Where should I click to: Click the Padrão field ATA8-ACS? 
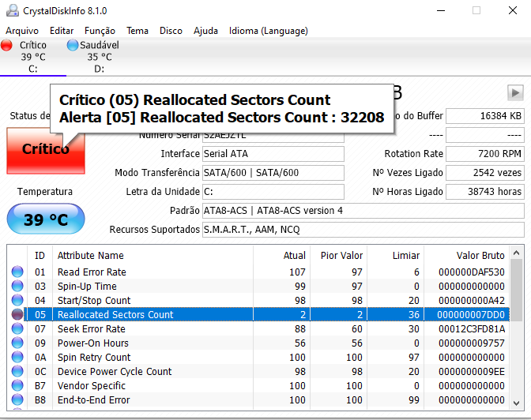tap(363, 211)
